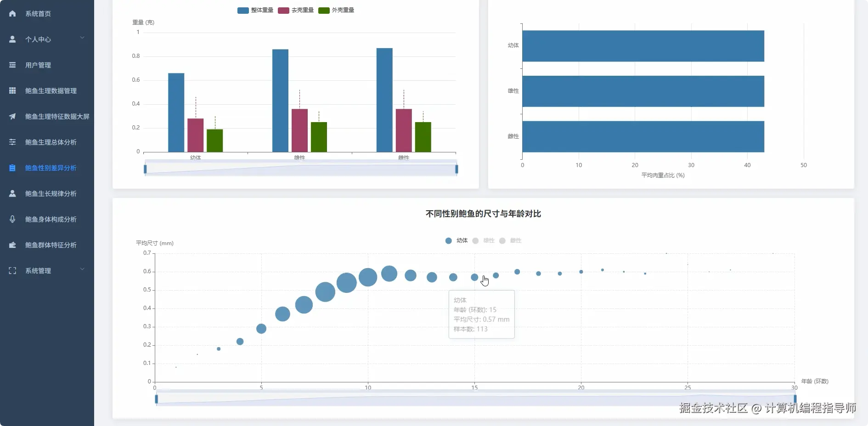Toggle 去壳重量 legend series
Image resolution: width=868 pixels, height=426 pixels.
coord(296,10)
